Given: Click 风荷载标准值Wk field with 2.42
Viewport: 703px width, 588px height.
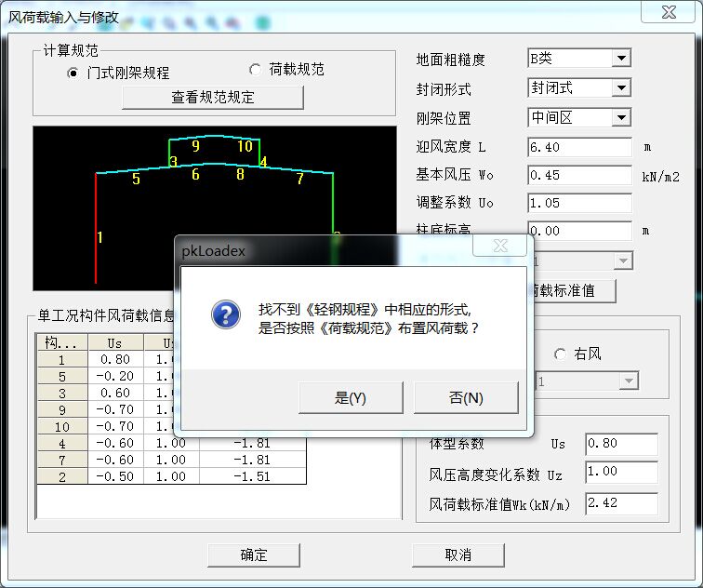Looking at the screenshot, I should [x=621, y=503].
